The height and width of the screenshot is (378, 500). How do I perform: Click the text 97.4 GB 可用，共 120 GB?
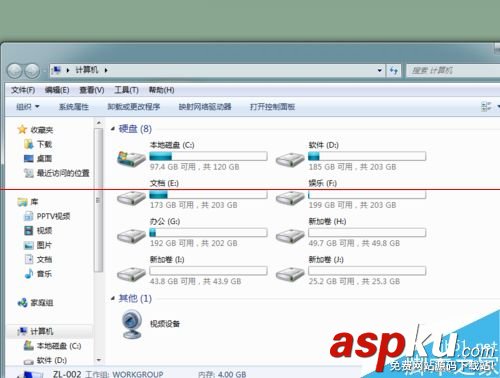tap(194, 167)
